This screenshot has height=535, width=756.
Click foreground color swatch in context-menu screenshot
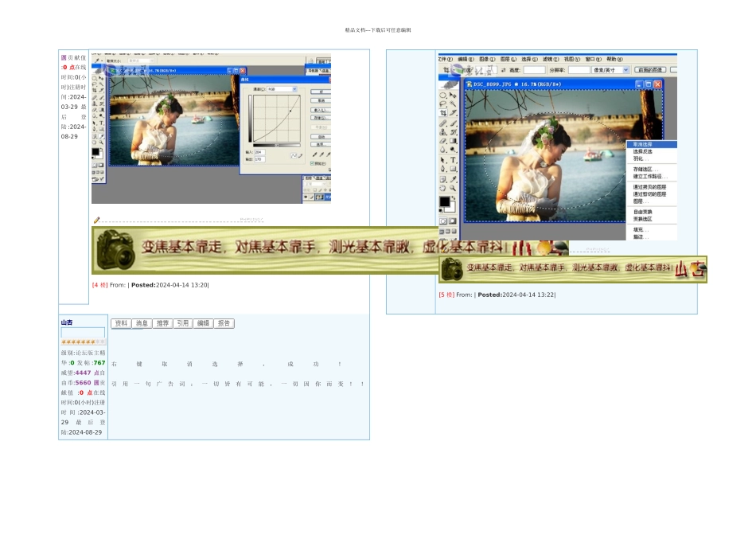coord(445,201)
